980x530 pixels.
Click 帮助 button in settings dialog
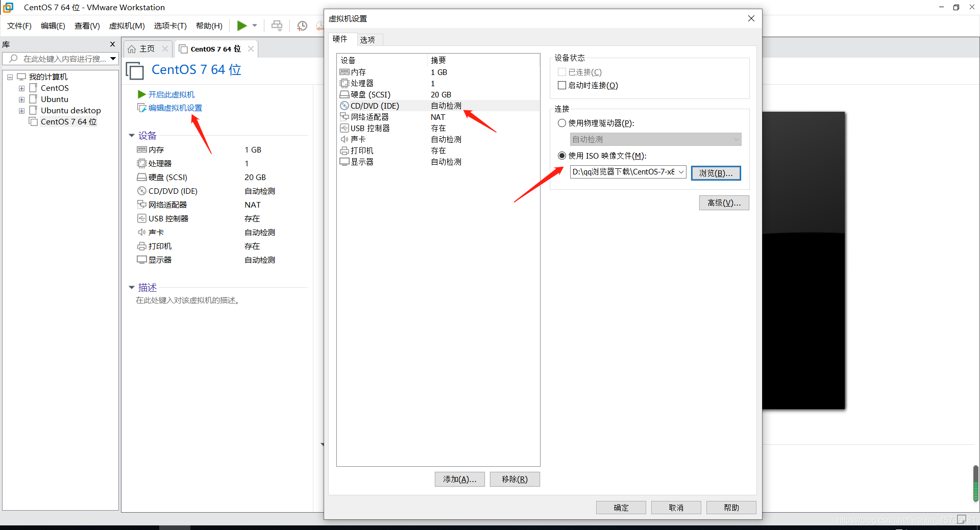tap(731, 508)
